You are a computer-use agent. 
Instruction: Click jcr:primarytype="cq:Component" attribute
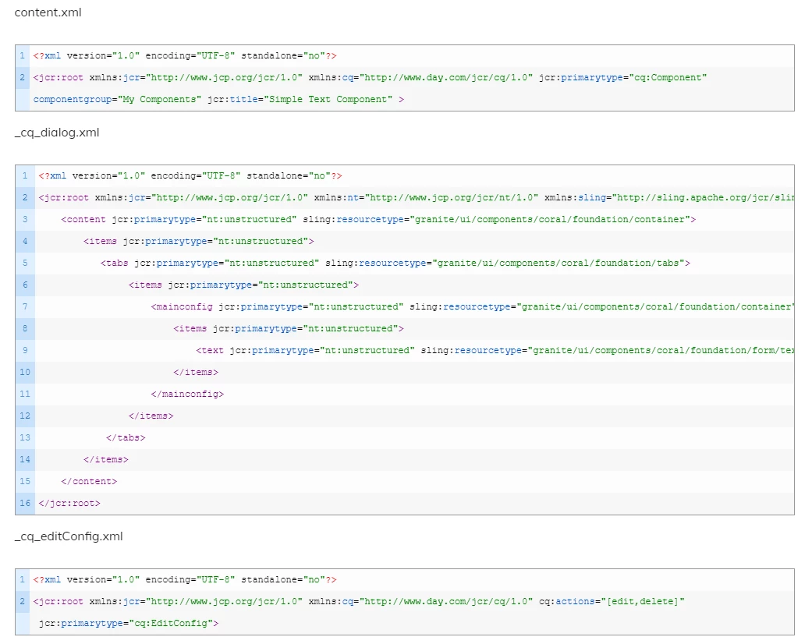click(x=622, y=78)
